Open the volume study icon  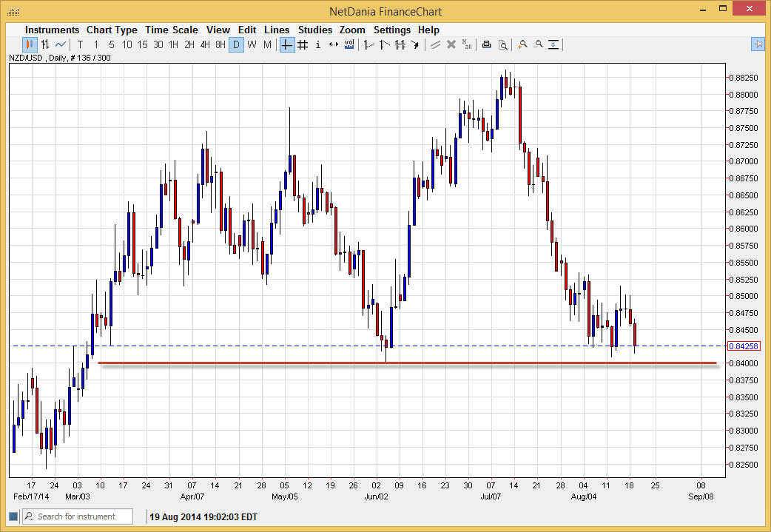(x=349, y=45)
